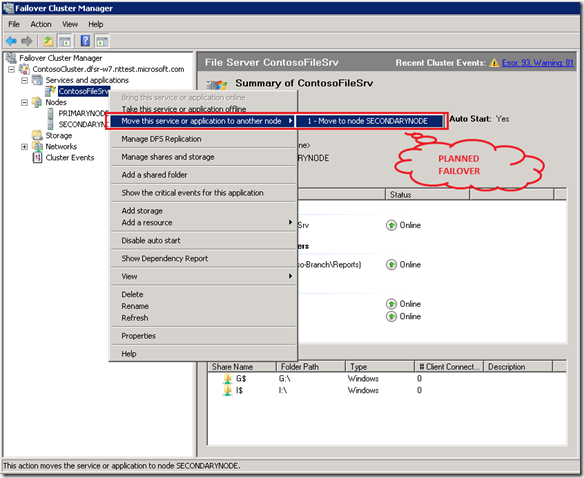Image resolution: width=584 pixels, height=478 pixels.
Task: Click the Folder Path column header
Action: 311,367
